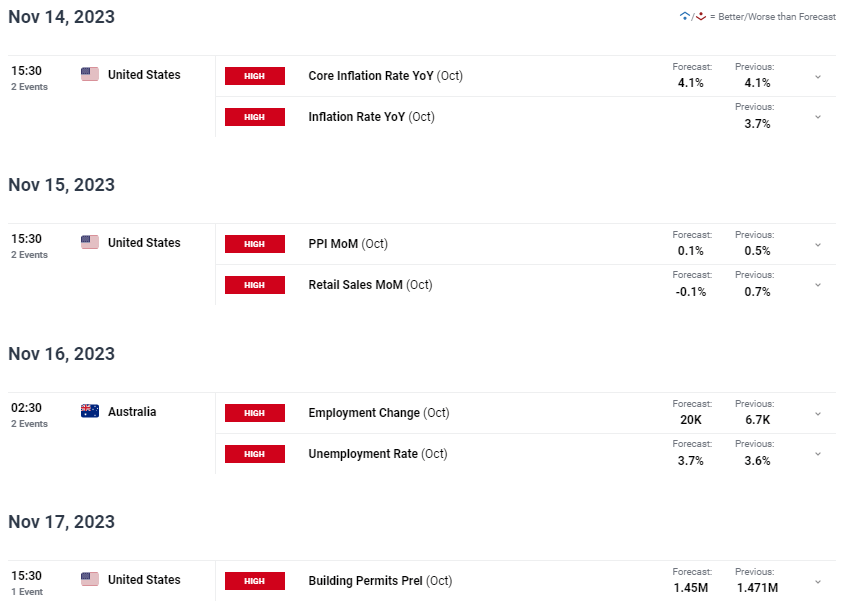Screen dimensions: 848x609
Task: Open the Building Permits Prel (Oct) event
Action: pos(380,581)
